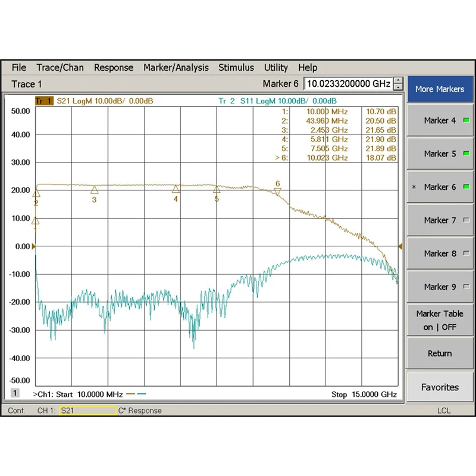476x476 pixels.
Task: Click the Stop 15.0000 GHz label
Action: (x=364, y=394)
